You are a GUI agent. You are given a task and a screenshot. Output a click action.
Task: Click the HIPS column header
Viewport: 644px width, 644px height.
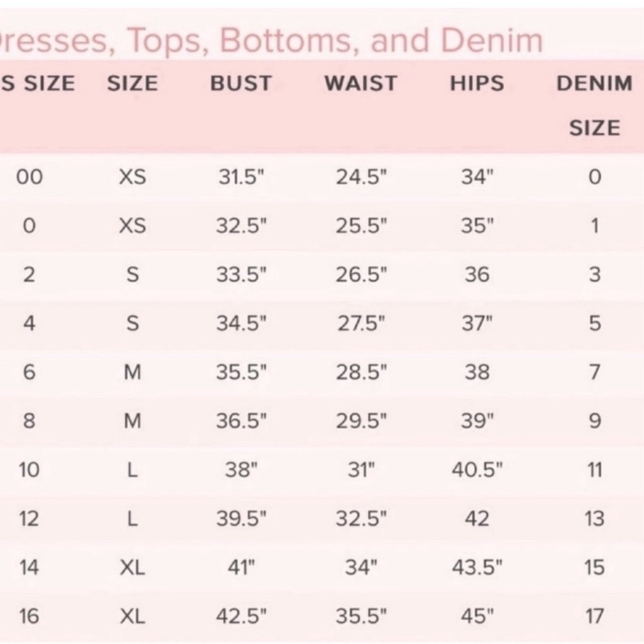point(477,83)
